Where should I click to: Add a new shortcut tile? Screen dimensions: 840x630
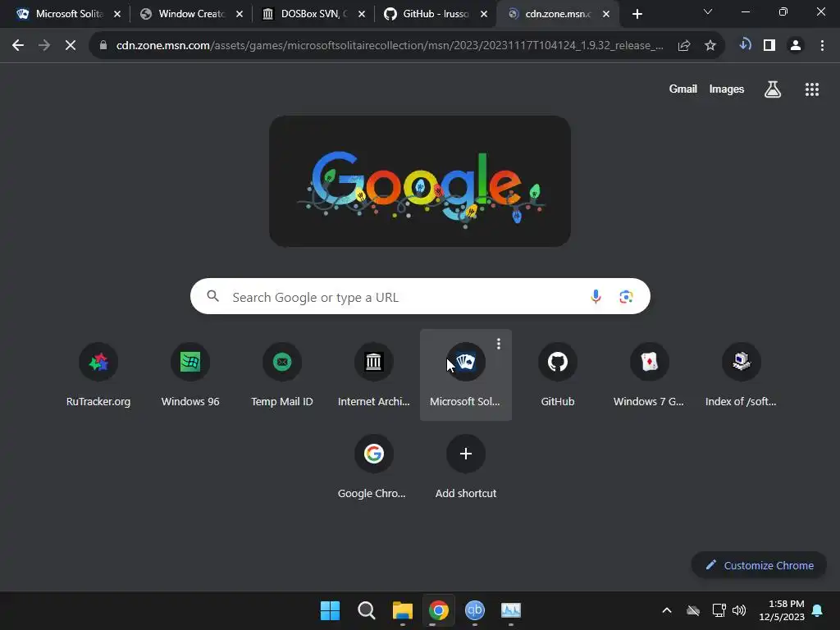click(466, 467)
